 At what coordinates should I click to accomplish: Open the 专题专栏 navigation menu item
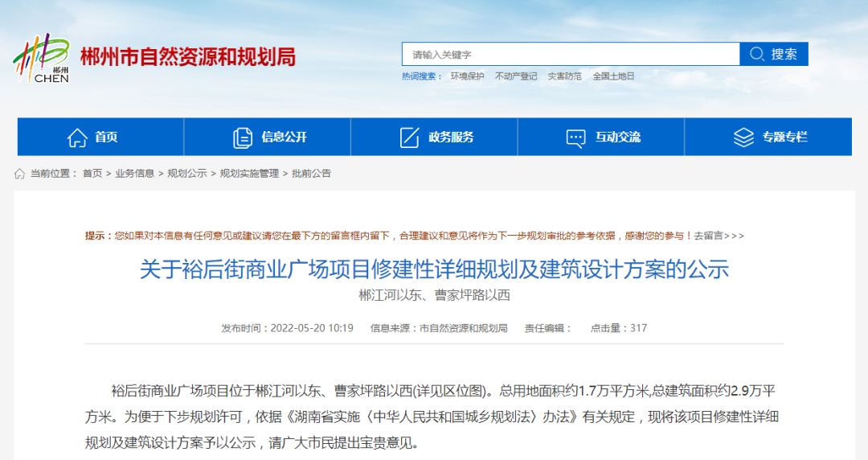click(768, 137)
